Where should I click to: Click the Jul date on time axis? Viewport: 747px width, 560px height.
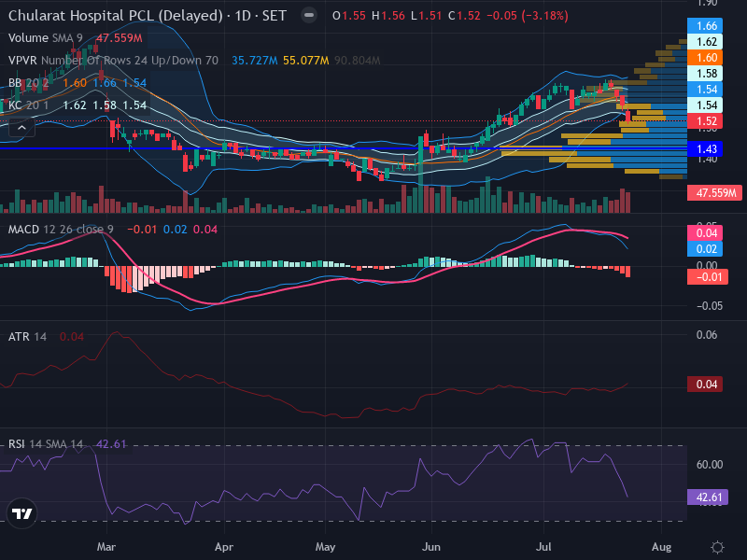[543, 547]
